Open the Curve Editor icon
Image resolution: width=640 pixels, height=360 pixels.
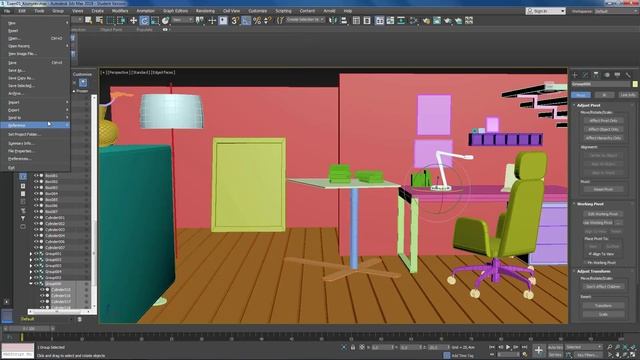(390, 20)
